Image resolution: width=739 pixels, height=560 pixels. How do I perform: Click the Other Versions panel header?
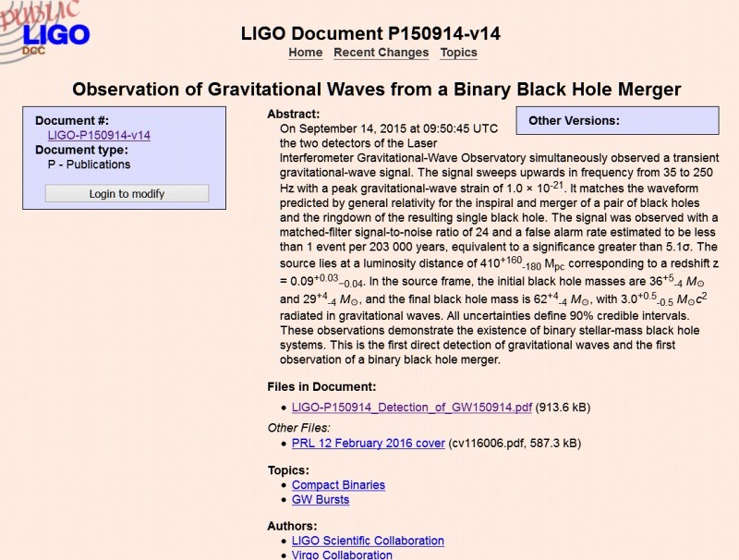pyautogui.click(x=574, y=121)
